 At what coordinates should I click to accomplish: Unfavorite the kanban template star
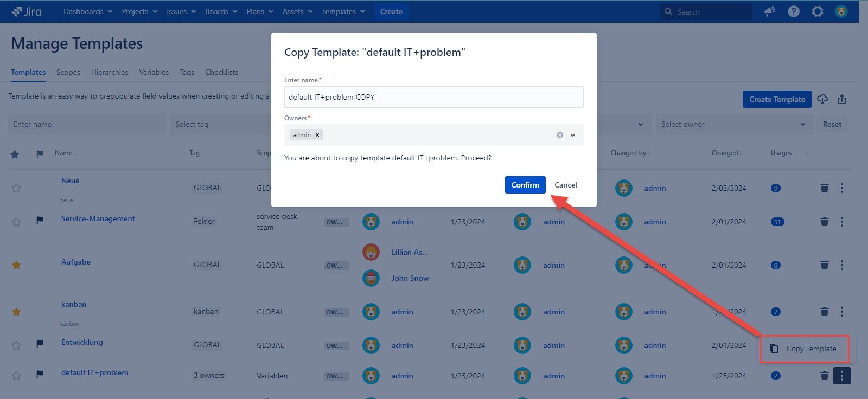16,312
